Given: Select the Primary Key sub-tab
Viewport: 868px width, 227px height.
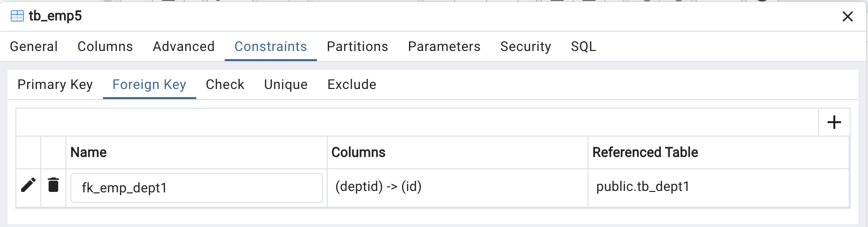Looking at the screenshot, I should pyautogui.click(x=55, y=85).
